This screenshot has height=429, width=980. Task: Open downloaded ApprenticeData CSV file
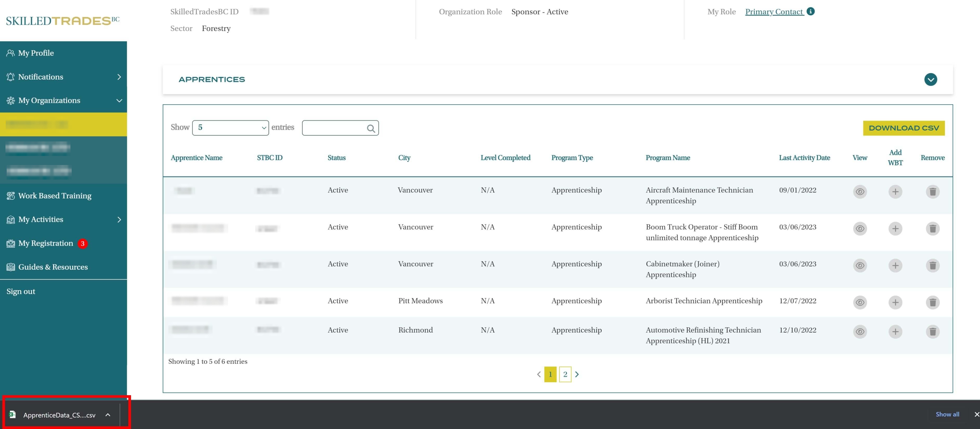pos(59,415)
